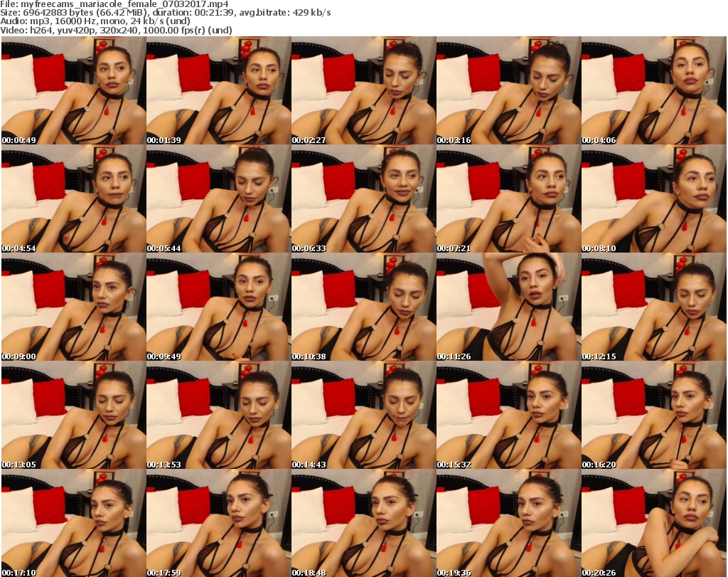Pick the thumbnail at 00:04:54
The height and width of the screenshot is (577, 728).
[73, 198]
